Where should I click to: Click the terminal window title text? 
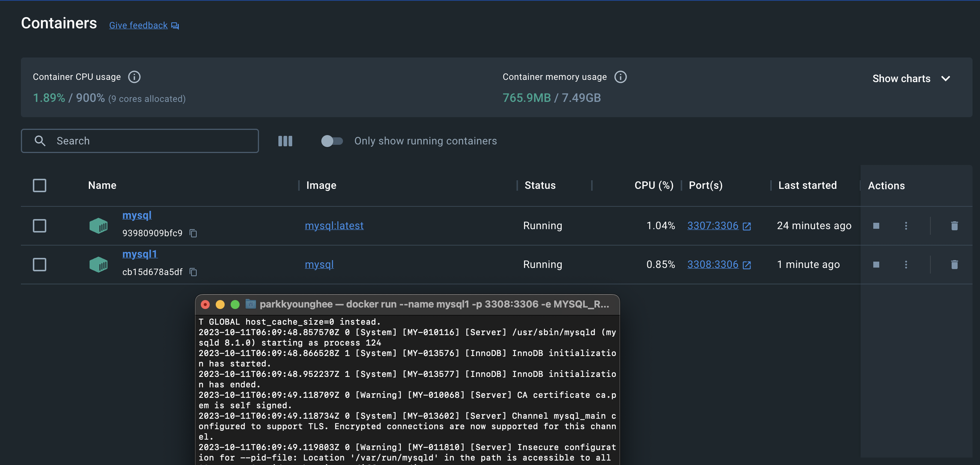(434, 304)
